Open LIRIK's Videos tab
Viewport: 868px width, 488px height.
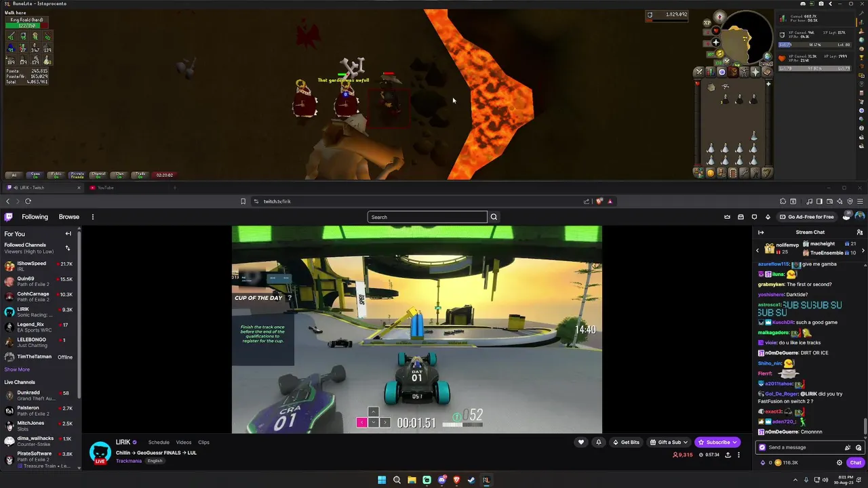184,442
